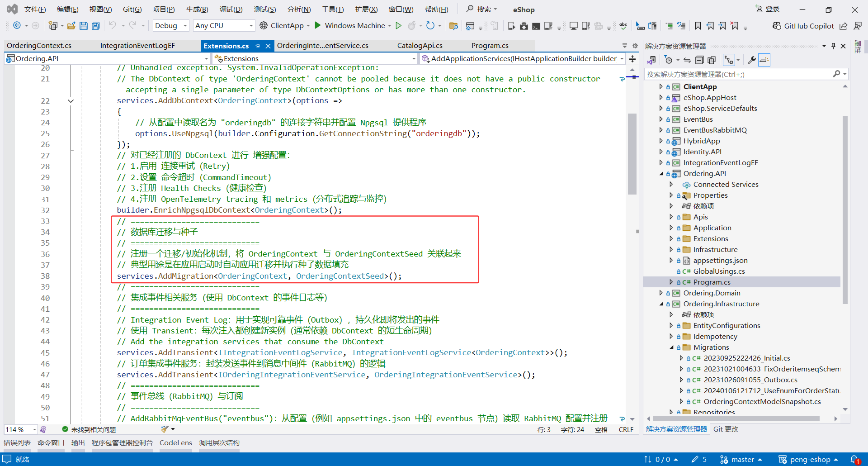This screenshot has height=466, width=868.
Task: Click the single Save disk icon
Action: click(x=84, y=26)
